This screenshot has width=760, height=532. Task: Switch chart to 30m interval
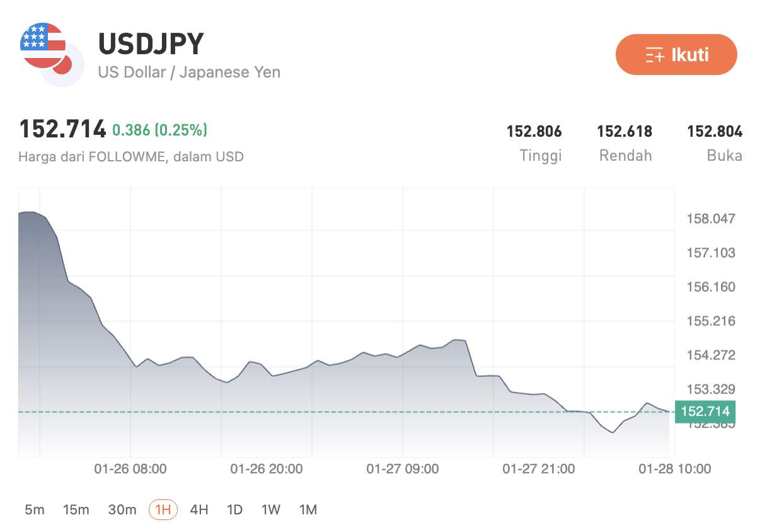(x=122, y=510)
